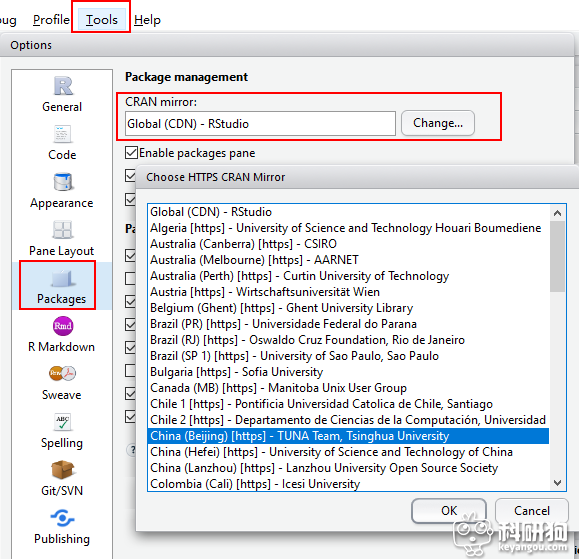The image size is (579, 559).
Task: Open the Help menu
Action: tap(147, 20)
